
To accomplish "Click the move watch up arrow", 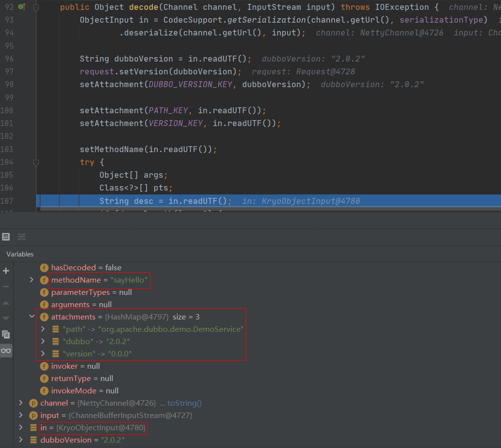I will [6, 303].
